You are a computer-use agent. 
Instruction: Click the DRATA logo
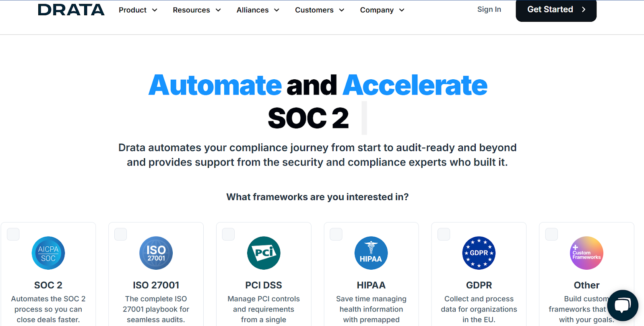(x=71, y=10)
